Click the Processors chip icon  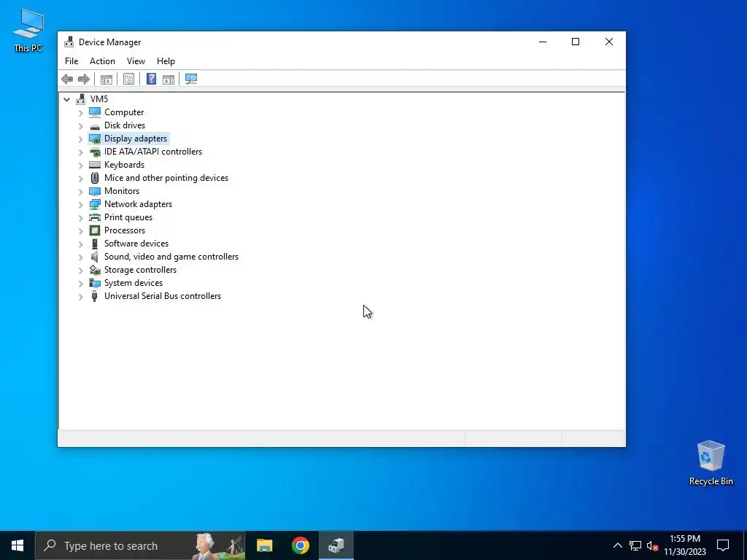[x=95, y=230]
